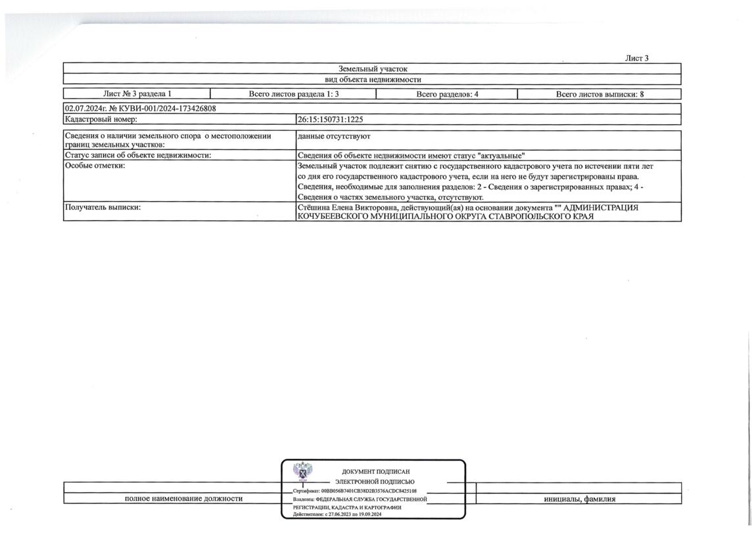Click the "Статус записи об объекте недвижимости" label
Viewport: 756px width, 539px height.
tap(138, 155)
